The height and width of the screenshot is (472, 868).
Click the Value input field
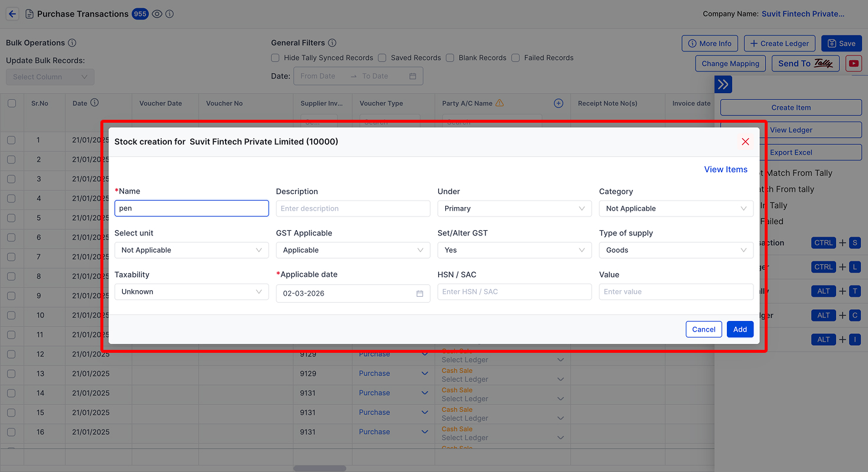tap(676, 291)
